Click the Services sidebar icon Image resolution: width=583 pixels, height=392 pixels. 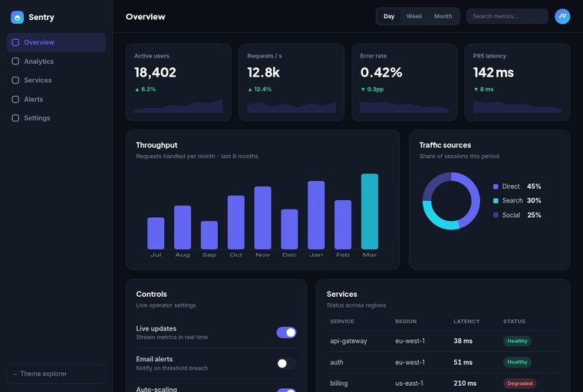[15, 81]
